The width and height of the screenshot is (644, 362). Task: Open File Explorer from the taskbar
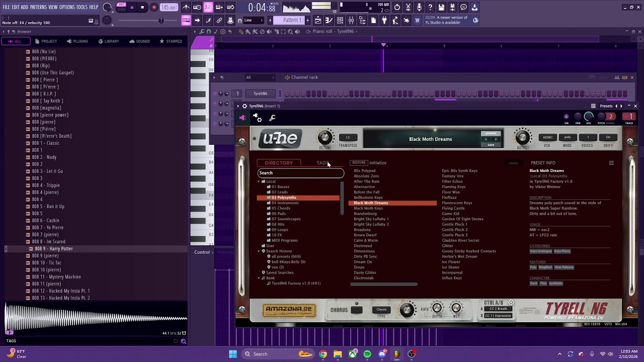point(338,354)
